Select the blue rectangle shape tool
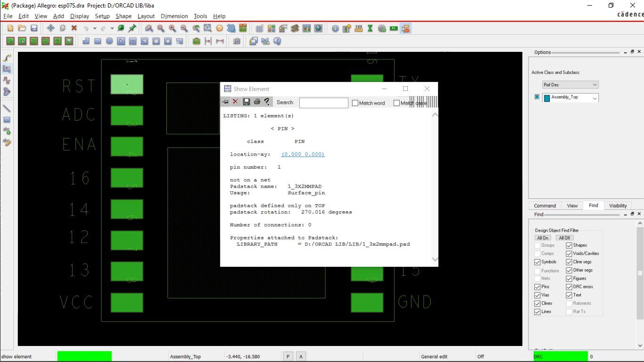The height and width of the screenshot is (362, 644). (98, 41)
